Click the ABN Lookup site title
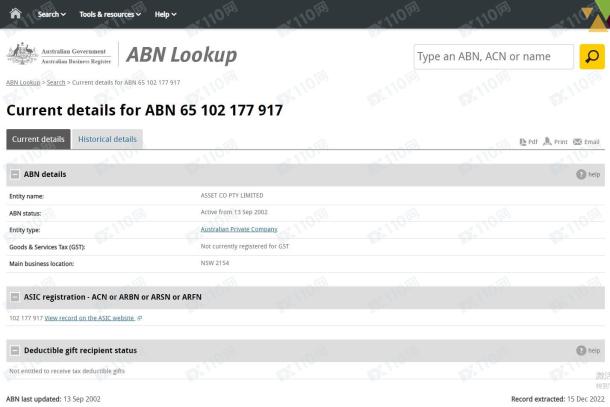 click(x=181, y=54)
